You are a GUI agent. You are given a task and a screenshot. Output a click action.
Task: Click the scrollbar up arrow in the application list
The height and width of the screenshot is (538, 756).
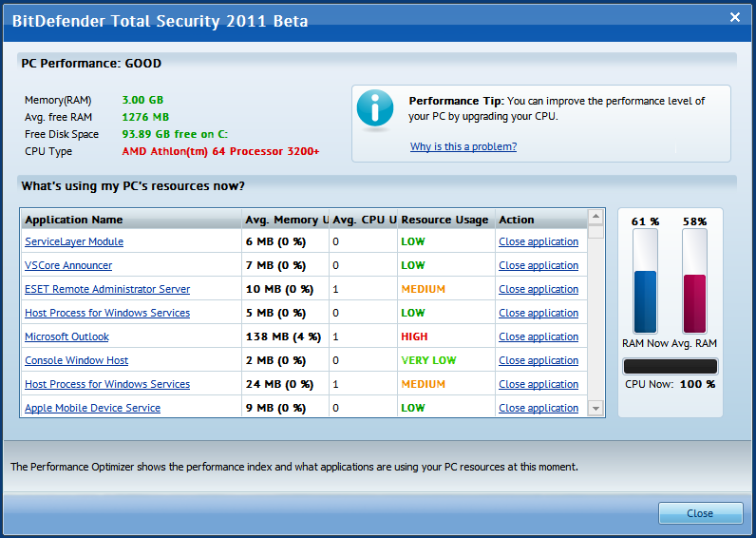click(595, 217)
